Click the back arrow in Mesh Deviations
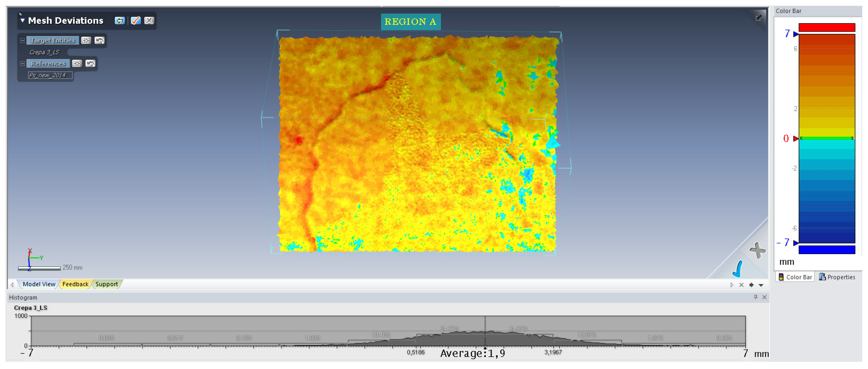This screenshot has width=868, height=369. 120,21
